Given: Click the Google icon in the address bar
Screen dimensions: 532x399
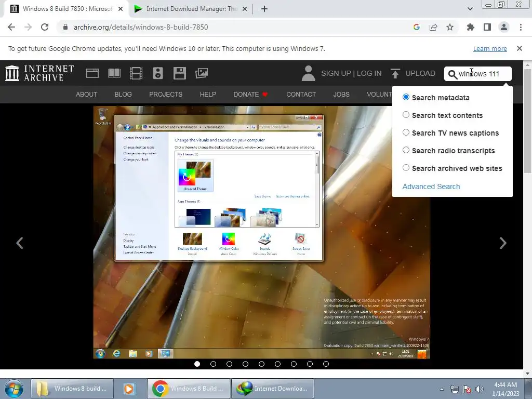Looking at the screenshot, I should 417,27.
